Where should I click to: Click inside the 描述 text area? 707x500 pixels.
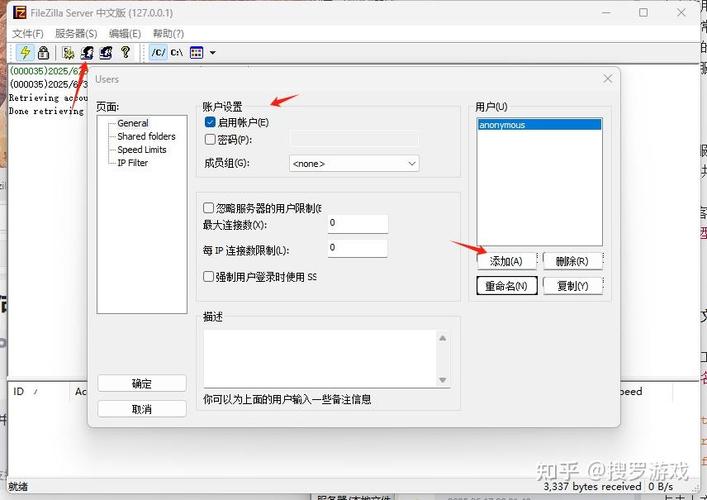point(320,358)
